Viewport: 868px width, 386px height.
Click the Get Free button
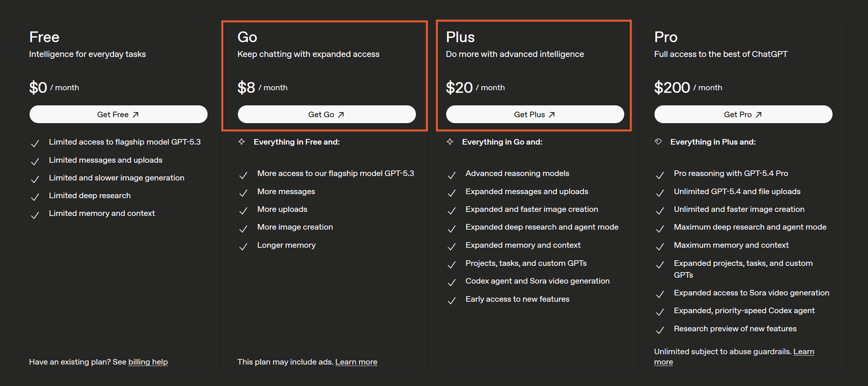point(118,115)
